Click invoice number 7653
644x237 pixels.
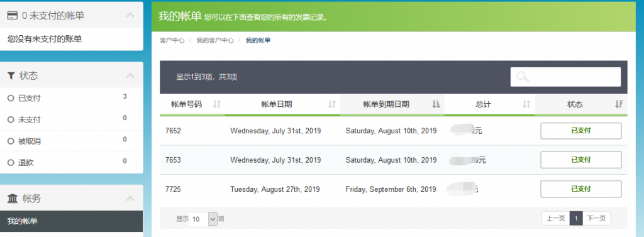[173, 160]
